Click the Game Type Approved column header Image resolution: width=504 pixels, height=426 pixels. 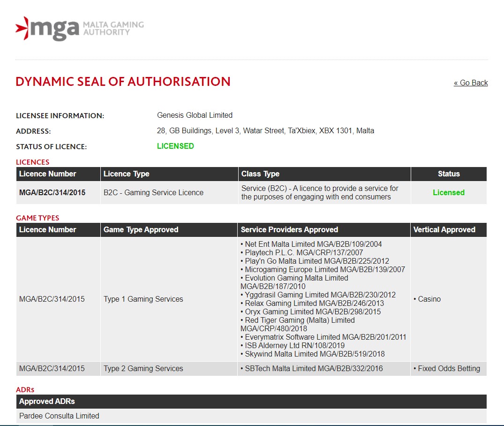[169, 230]
